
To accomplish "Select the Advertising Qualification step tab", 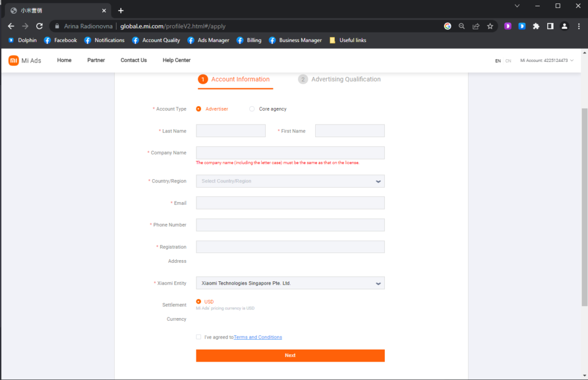I will point(339,79).
